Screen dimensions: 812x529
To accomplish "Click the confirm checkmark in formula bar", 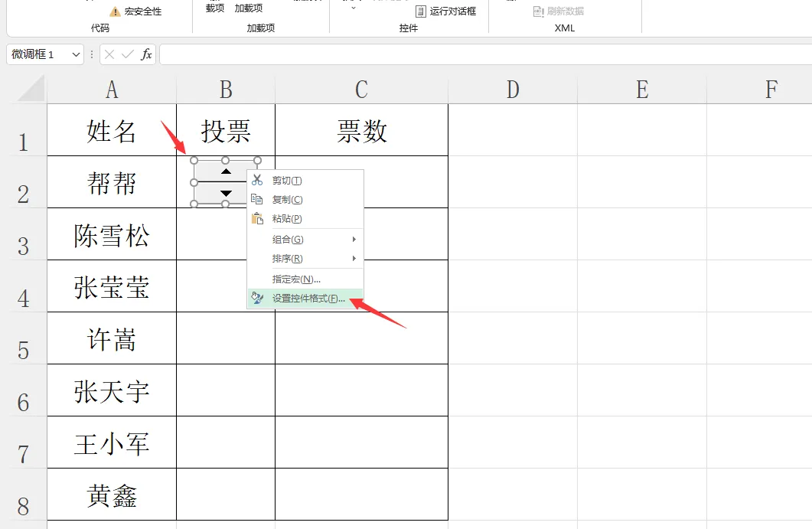I will (x=127, y=54).
